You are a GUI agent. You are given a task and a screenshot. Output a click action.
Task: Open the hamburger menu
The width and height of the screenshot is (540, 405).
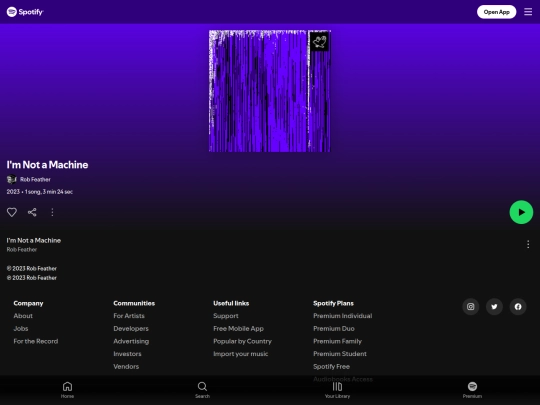528,12
